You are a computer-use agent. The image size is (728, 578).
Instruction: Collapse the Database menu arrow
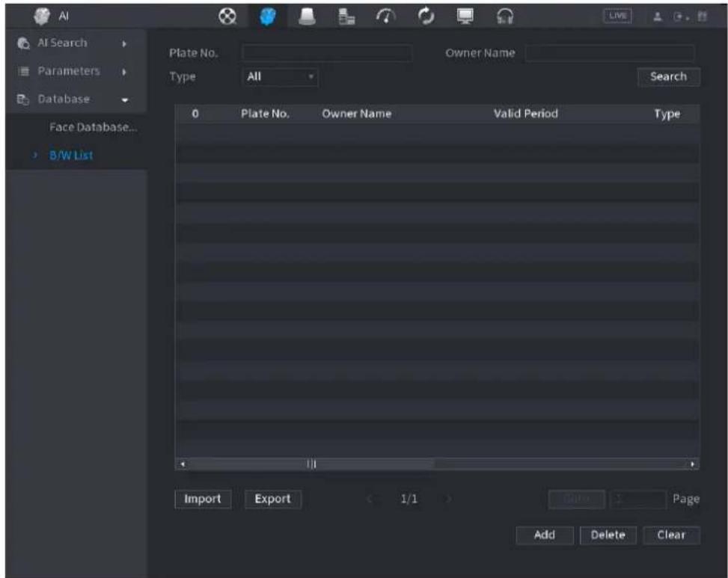coord(125,100)
